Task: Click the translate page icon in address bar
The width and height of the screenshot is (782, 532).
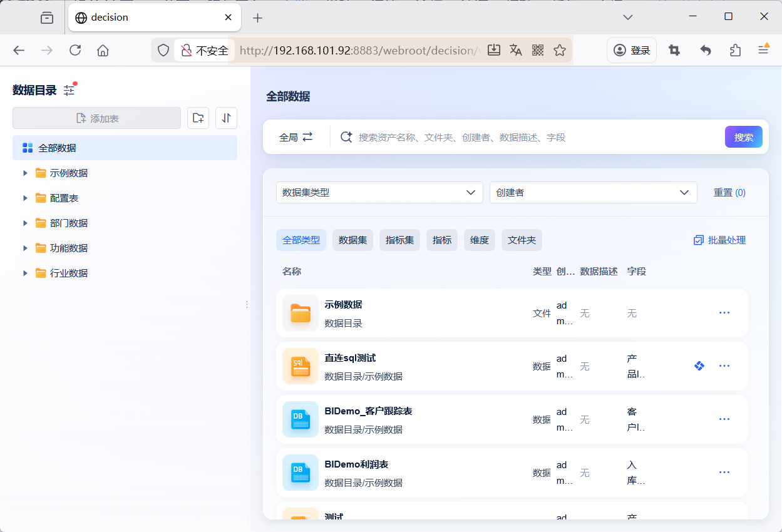Action: [516, 50]
